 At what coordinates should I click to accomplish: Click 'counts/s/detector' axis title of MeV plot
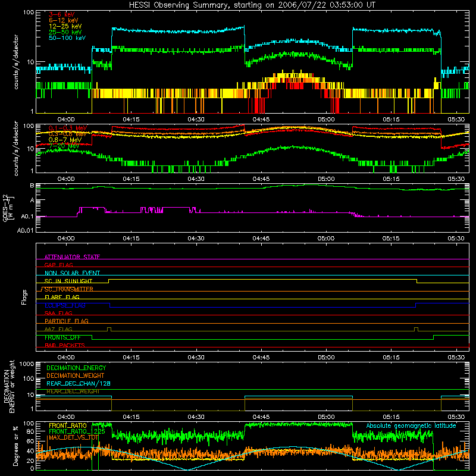16,148
